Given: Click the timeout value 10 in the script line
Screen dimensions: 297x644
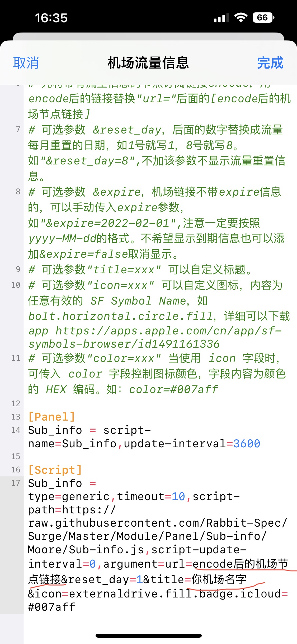Looking at the screenshot, I should [x=178, y=496].
